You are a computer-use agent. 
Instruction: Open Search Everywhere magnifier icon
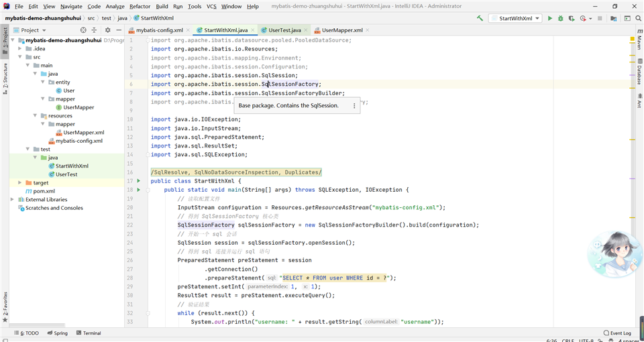point(638,18)
